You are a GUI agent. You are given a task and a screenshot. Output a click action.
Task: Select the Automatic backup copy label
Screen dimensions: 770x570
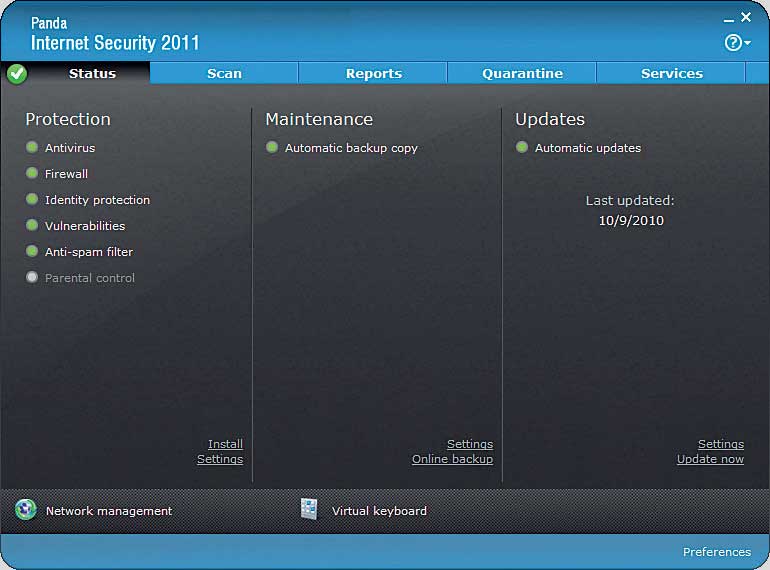pyautogui.click(x=351, y=148)
